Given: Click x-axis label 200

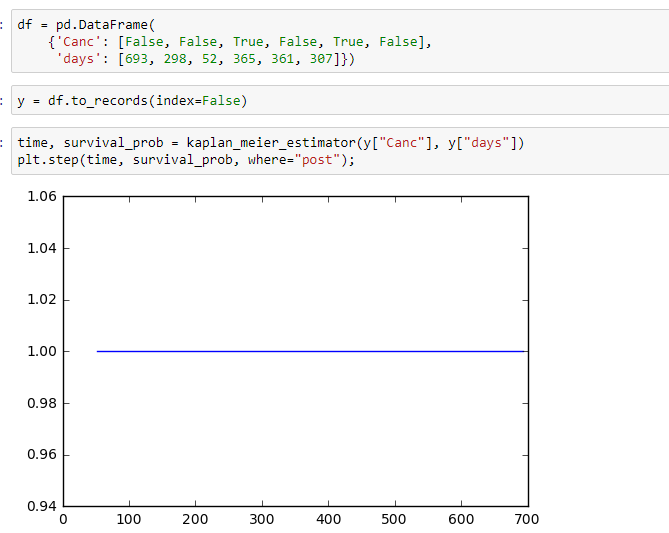Looking at the screenshot, I should click(x=195, y=519).
